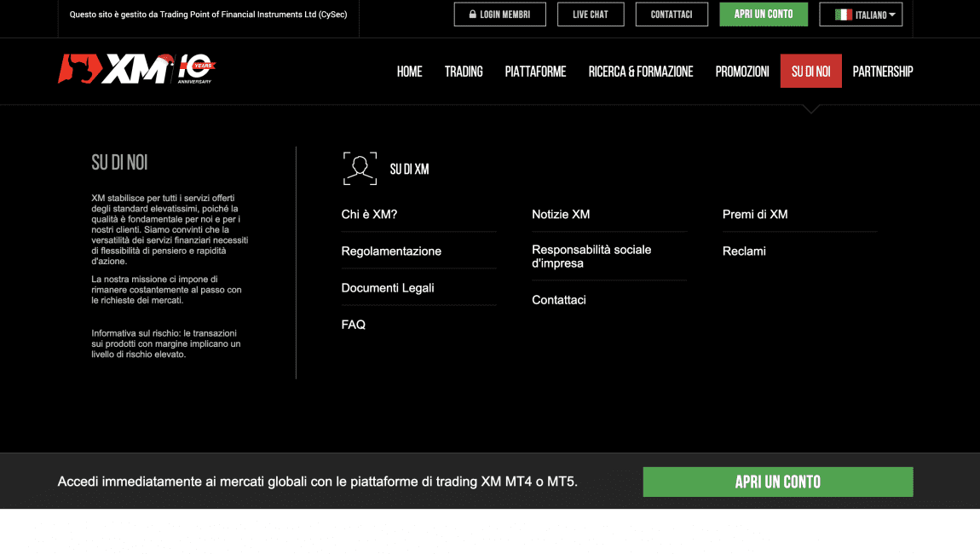Select the Ricerca & Formazione menu
Image resolution: width=980 pixels, height=554 pixels.
click(x=640, y=72)
